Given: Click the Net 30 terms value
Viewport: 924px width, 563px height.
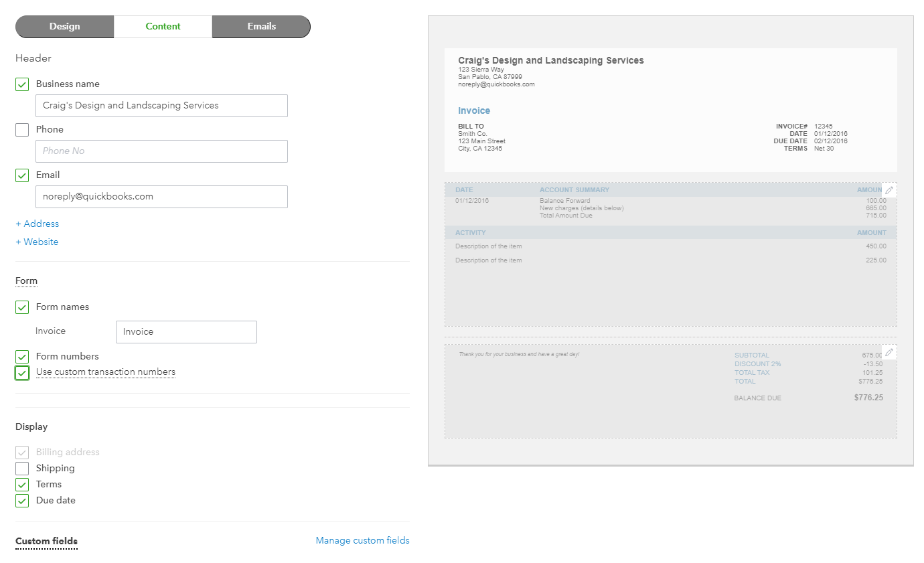Looking at the screenshot, I should click(x=824, y=149).
